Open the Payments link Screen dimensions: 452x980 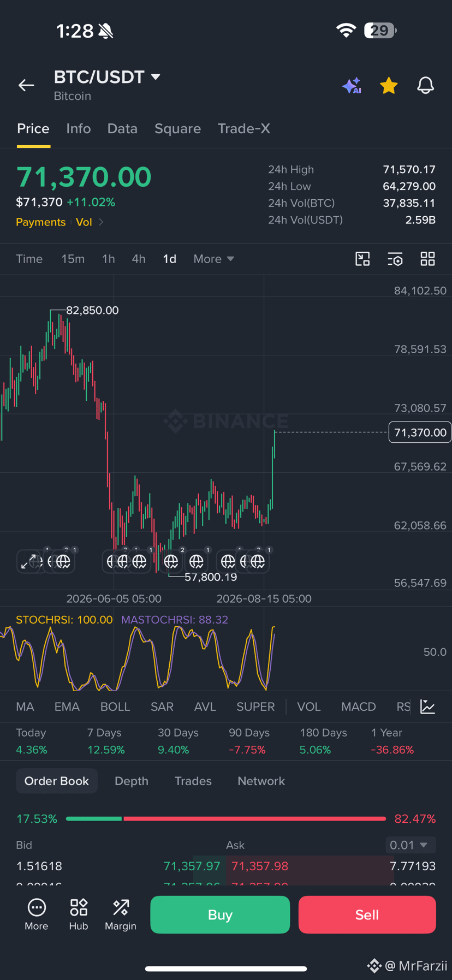pos(41,222)
